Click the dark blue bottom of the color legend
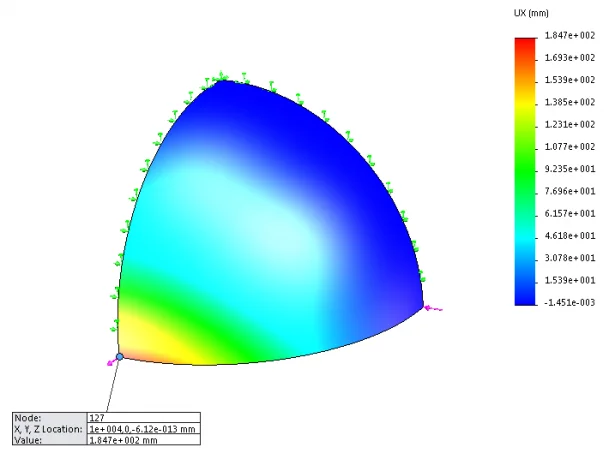The width and height of the screenshot is (615, 459). coord(525,296)
